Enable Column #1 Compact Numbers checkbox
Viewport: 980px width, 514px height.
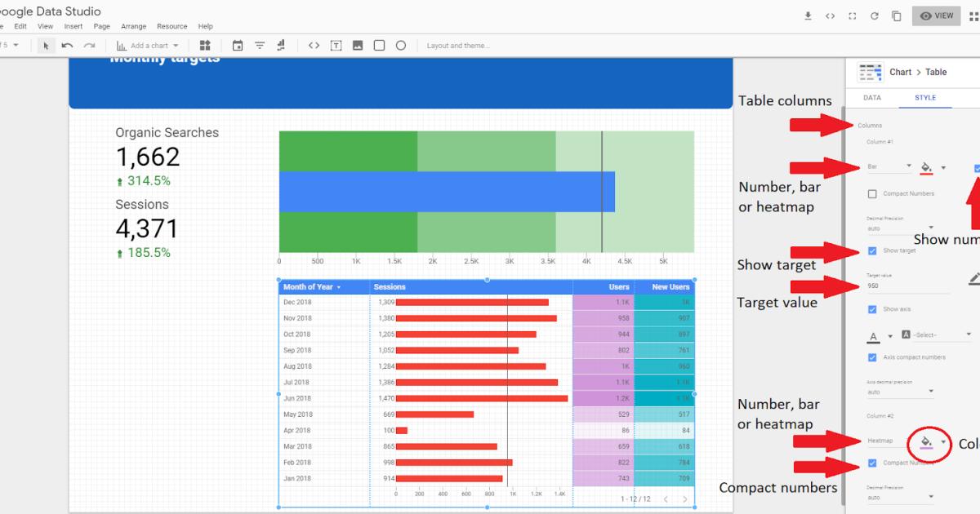[x=872, y=194]
